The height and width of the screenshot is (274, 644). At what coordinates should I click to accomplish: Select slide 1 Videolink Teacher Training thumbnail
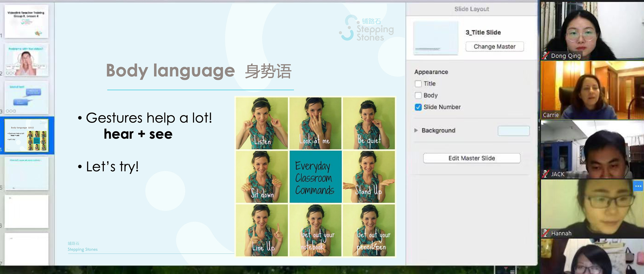(26, 22)
